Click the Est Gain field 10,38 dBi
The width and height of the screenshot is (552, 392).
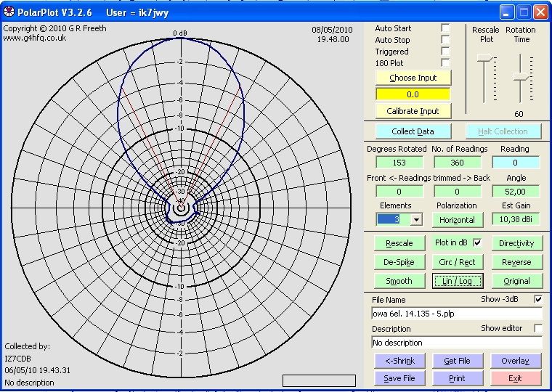[x=516, y=219]
